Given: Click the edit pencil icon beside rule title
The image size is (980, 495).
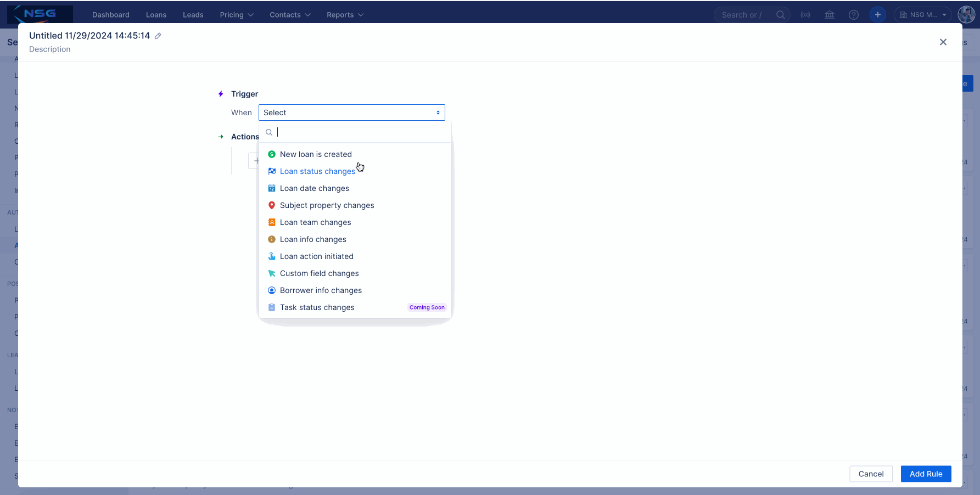Looking at the screenshot, I should tap(158, 36).
